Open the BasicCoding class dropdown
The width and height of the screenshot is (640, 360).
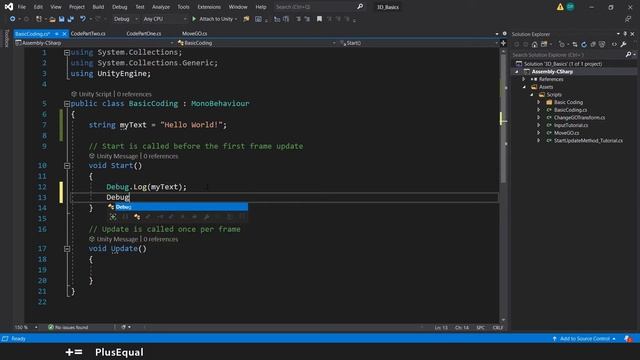[256, 43]
